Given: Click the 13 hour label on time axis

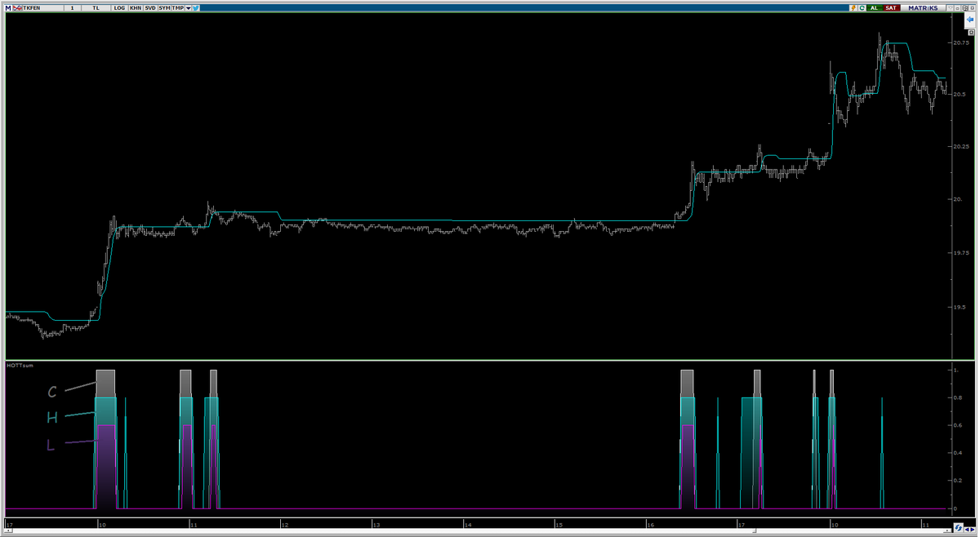Looking at the screenshot, I should point(376,524).
